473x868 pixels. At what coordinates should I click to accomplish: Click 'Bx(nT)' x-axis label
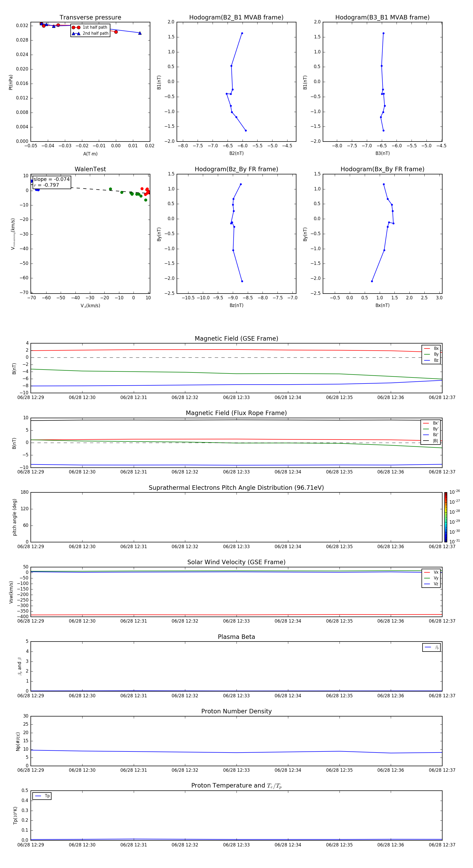pyautogui.click(x=382, y=305)
